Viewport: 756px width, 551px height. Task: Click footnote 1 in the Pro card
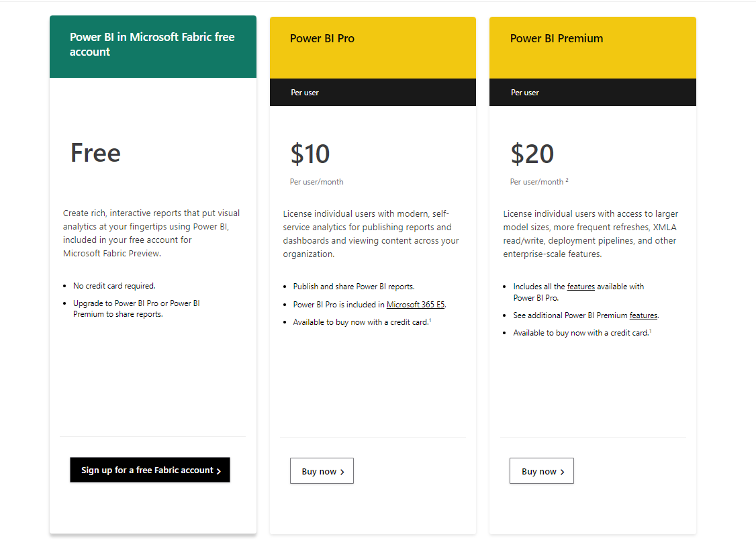pyautogui.click(x=430, y=320)
